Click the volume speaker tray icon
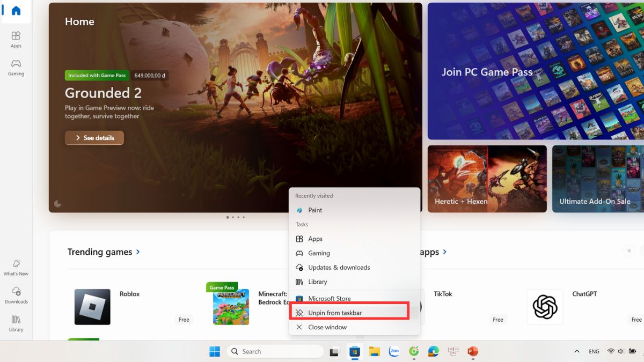The width and height of the screenshot is (644, 362). pyautogui.click(x=621, y=351)
